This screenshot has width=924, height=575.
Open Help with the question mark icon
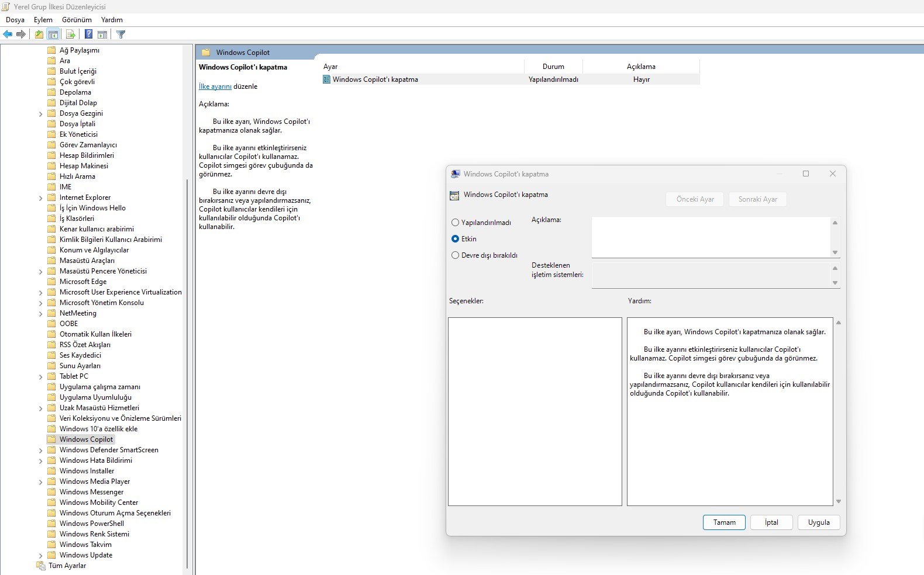pos(88,34)
